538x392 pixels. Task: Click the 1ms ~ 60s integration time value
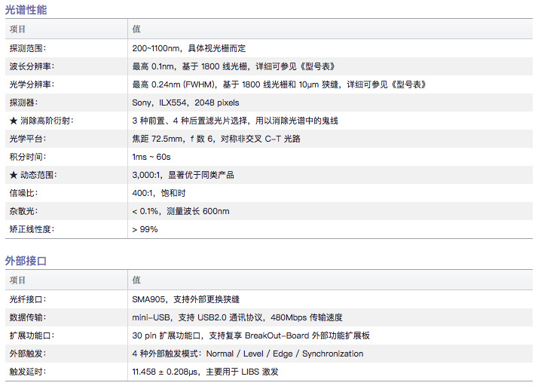point(151,157)
